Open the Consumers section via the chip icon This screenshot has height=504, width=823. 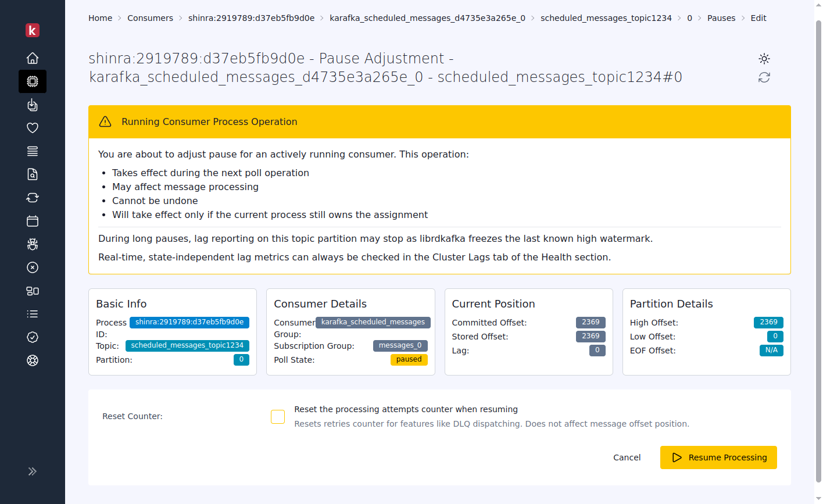[33, 81]
